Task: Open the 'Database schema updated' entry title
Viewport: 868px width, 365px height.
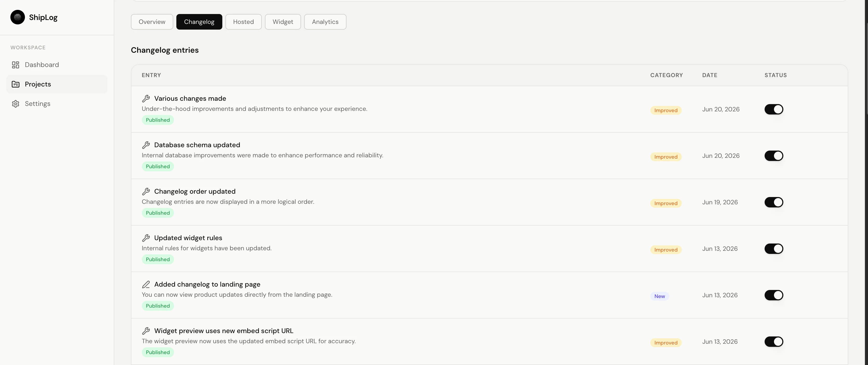Action: (197, 145)
